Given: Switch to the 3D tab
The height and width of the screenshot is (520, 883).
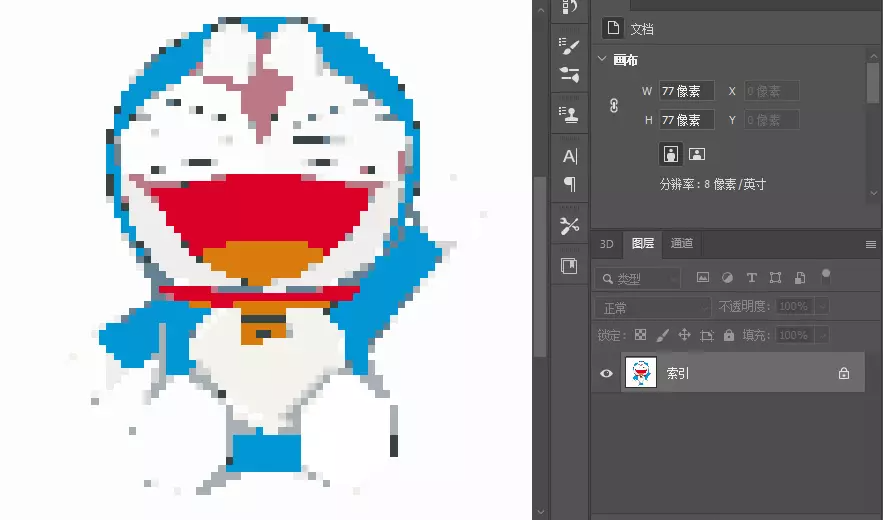Looking at the screenshot, I should (606, 244).
